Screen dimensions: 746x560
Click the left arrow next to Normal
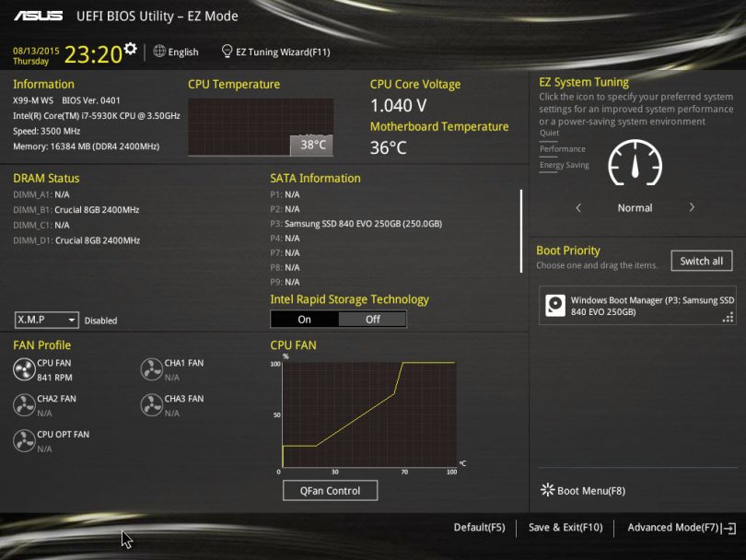[x=578, y=208]
